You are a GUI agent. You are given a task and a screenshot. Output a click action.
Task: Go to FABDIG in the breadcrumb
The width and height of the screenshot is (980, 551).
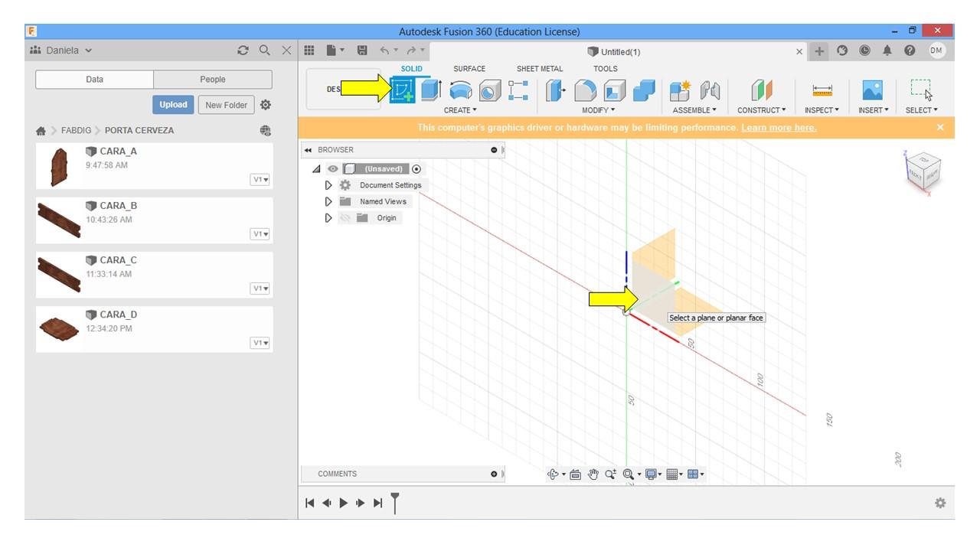[x=76, y=131]
